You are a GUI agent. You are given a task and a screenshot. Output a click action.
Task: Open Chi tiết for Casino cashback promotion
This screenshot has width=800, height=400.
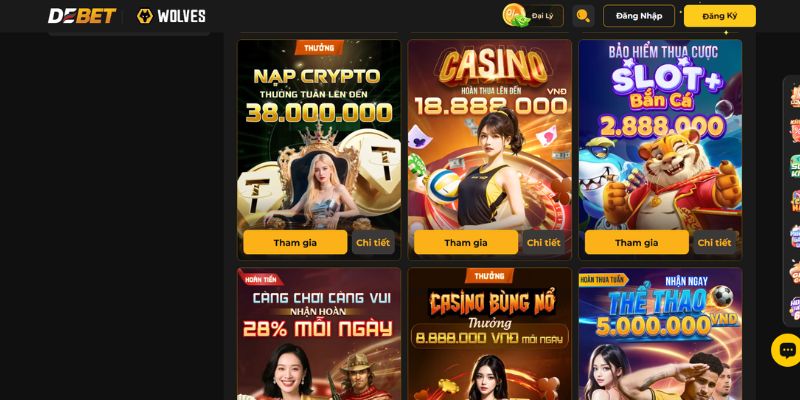[543, 242]
